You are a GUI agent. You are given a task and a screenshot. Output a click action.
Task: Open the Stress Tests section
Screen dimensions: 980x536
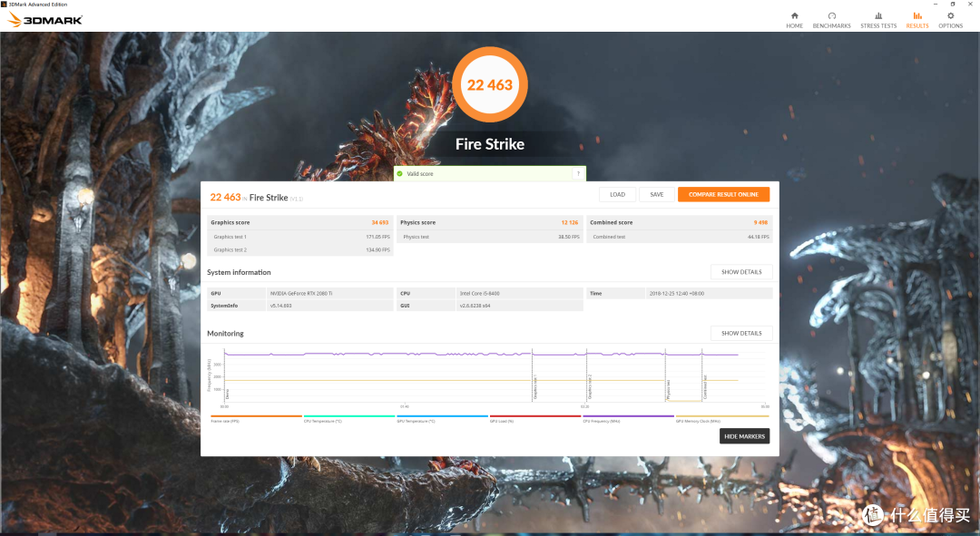pyautogui.click(x=878, y=21)
